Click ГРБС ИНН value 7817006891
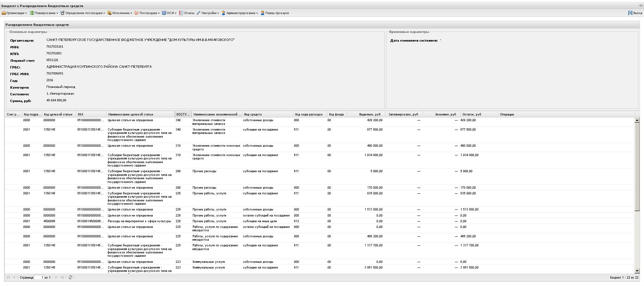 55,74
